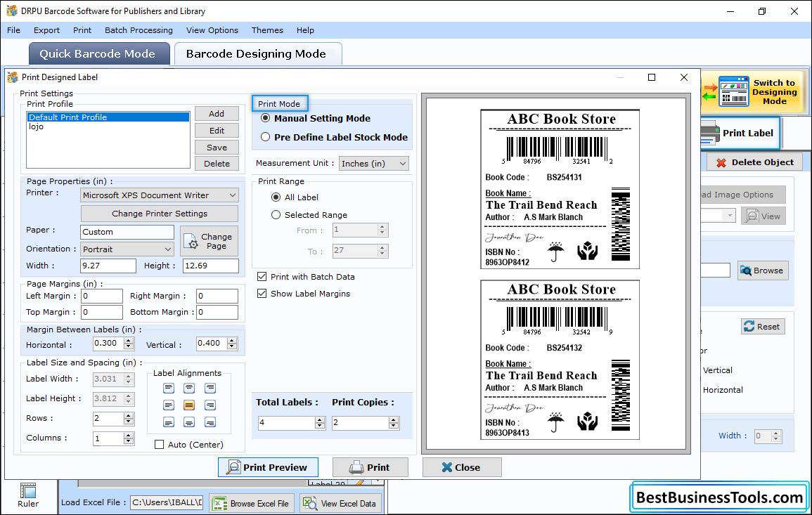Click the View button magnifier

pyautogui.click(x=752, y=216)
